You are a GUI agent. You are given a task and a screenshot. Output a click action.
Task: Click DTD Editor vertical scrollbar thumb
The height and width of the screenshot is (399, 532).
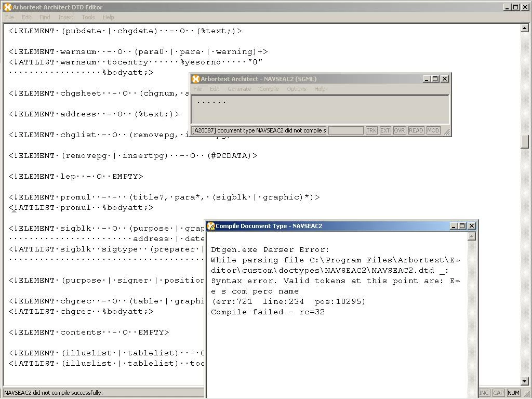tap(525, 141)
